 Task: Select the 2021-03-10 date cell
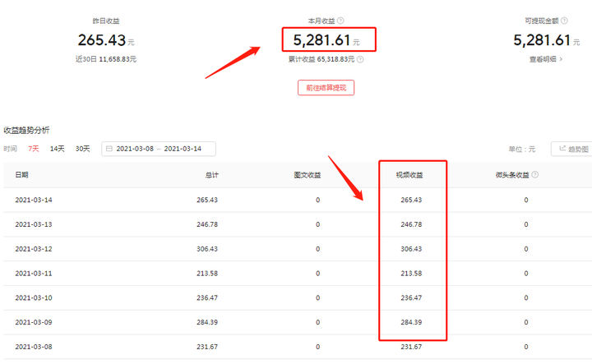tap(34, 298)
